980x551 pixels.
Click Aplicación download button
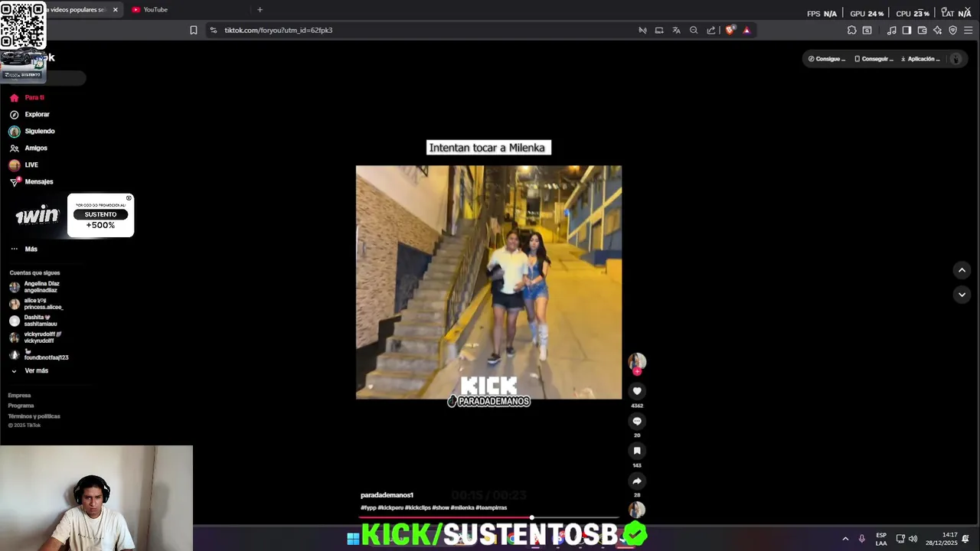point(920,59)
